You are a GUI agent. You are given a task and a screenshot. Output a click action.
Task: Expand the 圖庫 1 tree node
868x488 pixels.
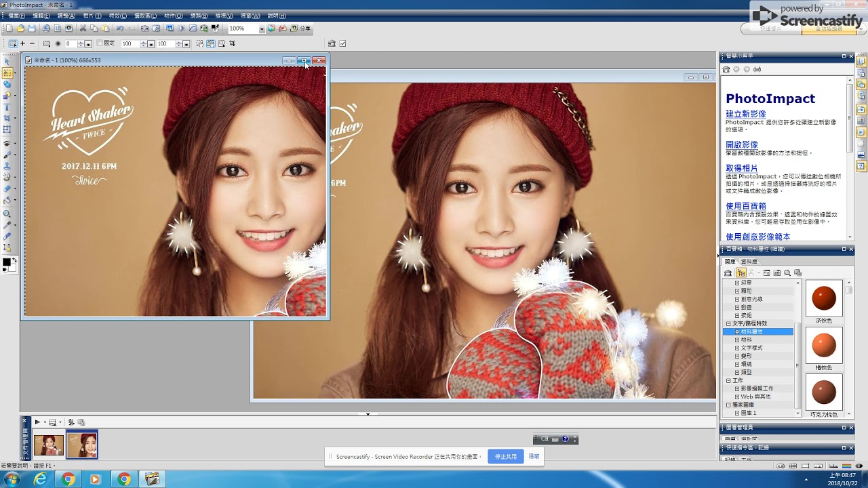737,413
